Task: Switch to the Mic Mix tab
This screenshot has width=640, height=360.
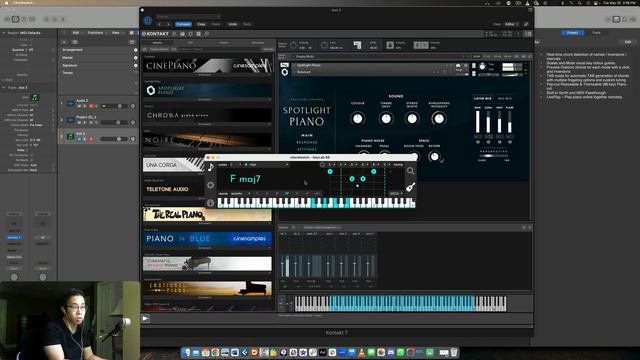Action: click(505, 98)
